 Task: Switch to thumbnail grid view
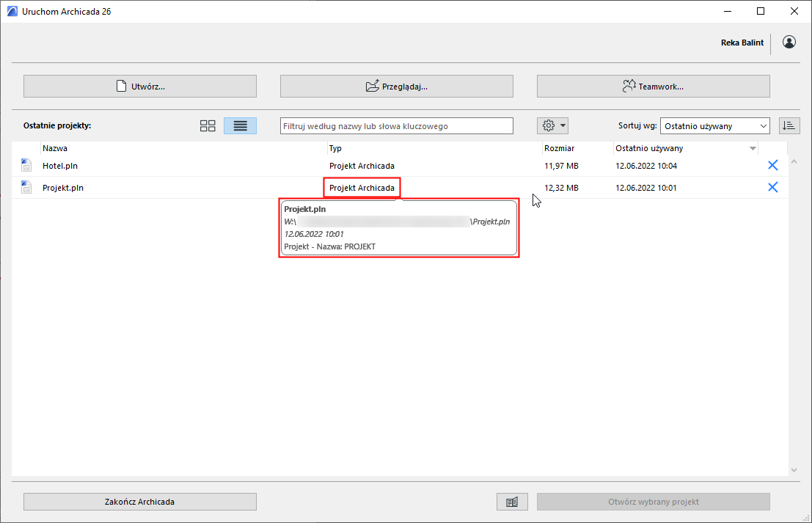click(x=208, y=126)
